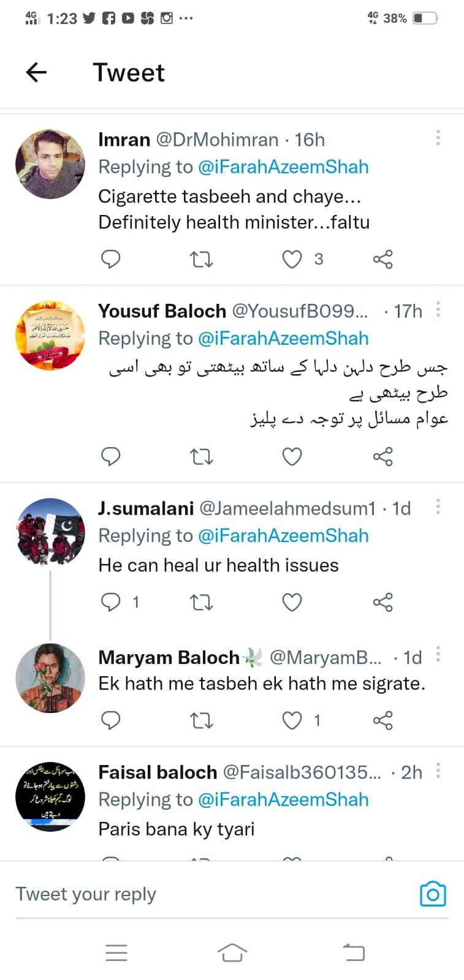
Task: Retweet Imran's cigarette tasbeeh reply
Action: [x=201, y=259]
